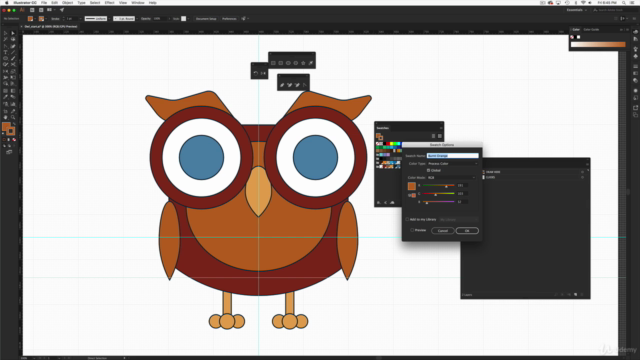The image size is (640, 360).
Task: Select the Hand tool
Action: 5,117
